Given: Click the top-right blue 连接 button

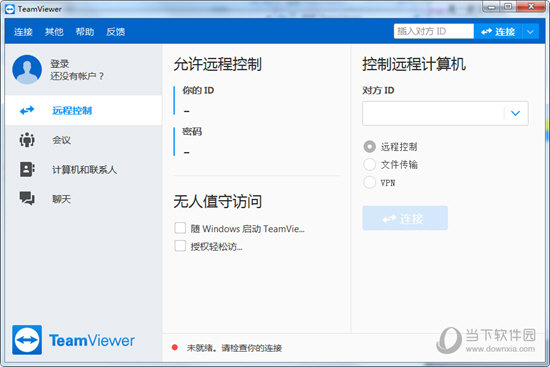Looking at the screenshot, I should [x=498, y=32].
